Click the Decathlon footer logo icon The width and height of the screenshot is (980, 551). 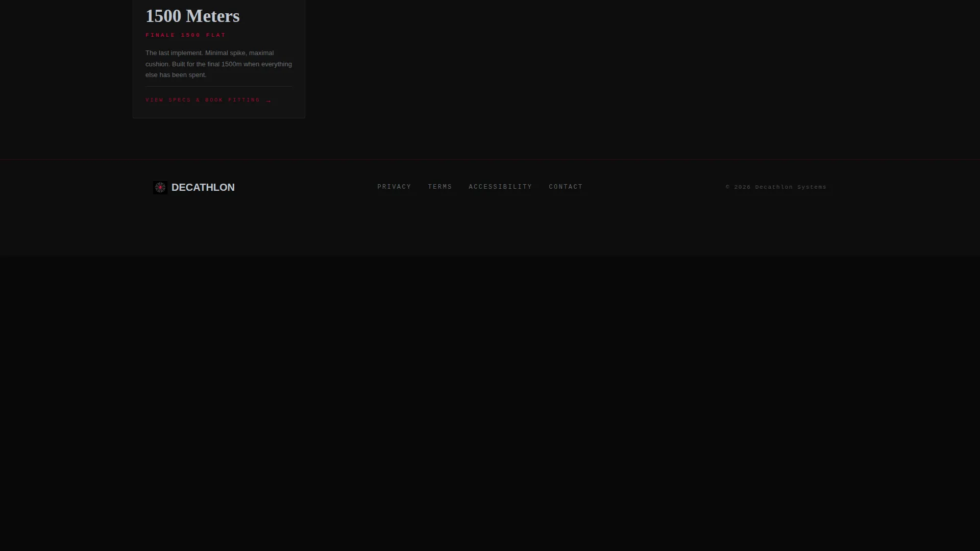coord(160,187)
